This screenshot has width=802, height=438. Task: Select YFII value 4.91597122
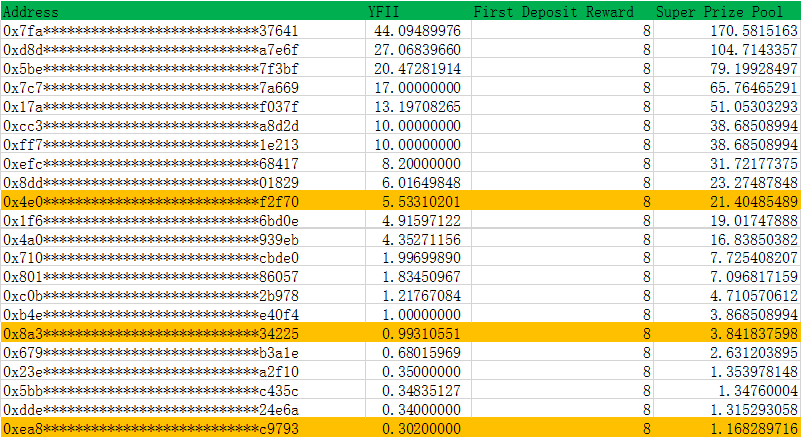click(x=421, y=221)
